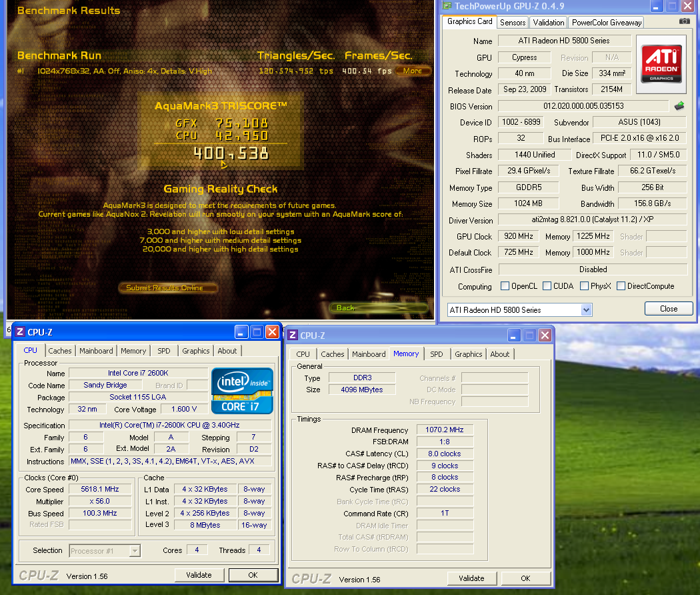Screen dimensions: 700x595
Task: Click Validate in the CPU-Z CPU window
Action: 199,575
